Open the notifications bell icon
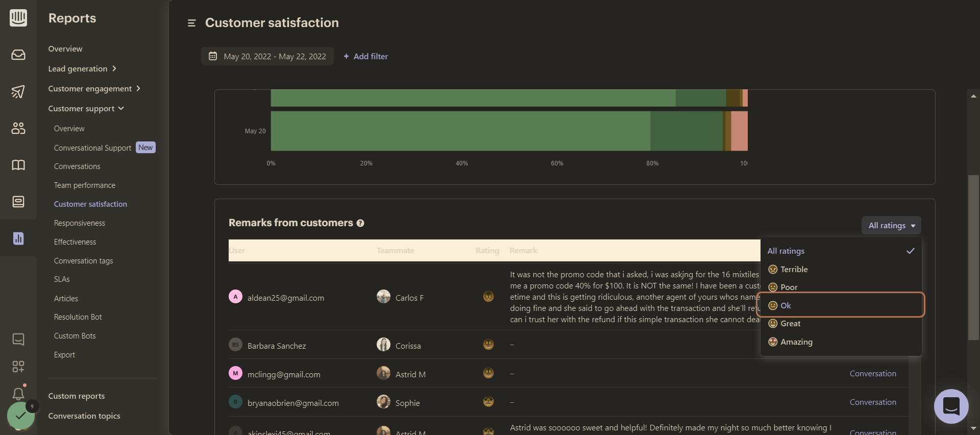This screenshot has width=980, height=435. pyautogui.click(x=18, y=394)
